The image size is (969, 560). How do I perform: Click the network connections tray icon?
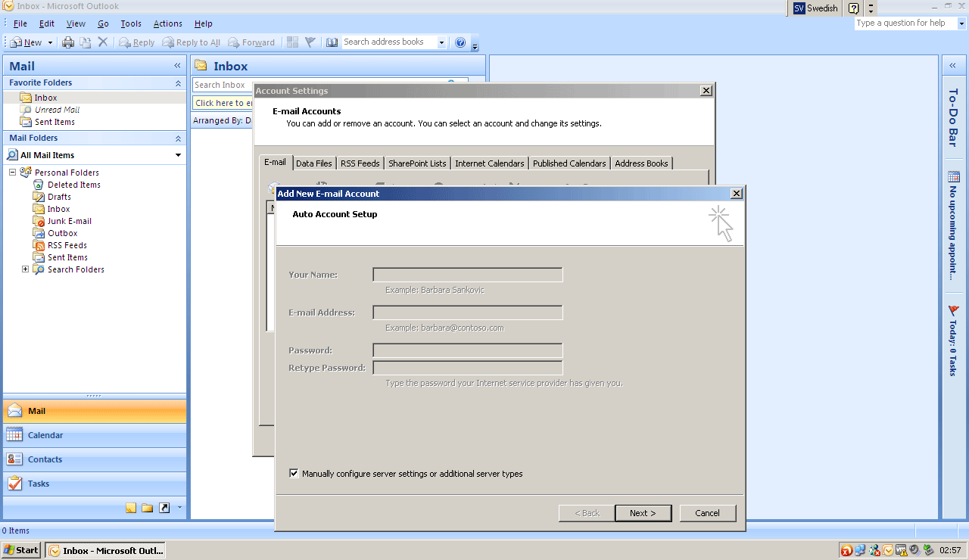click(861, 551)
